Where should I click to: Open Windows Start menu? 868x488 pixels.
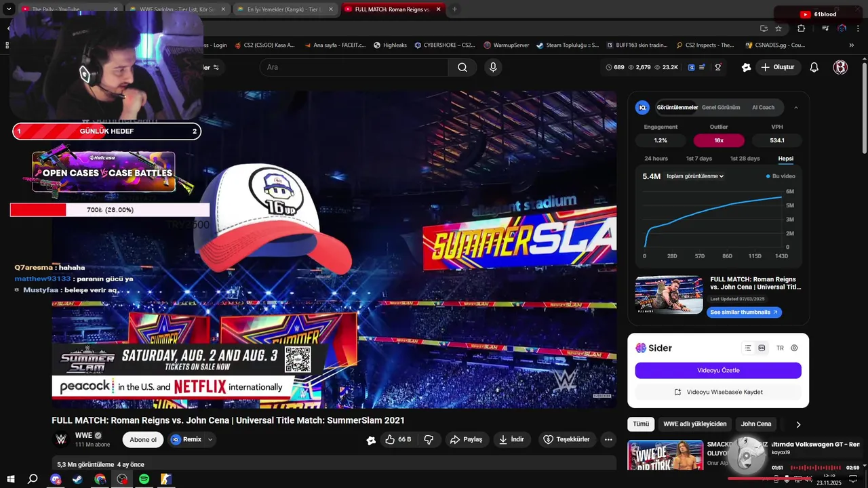(11, 479)
